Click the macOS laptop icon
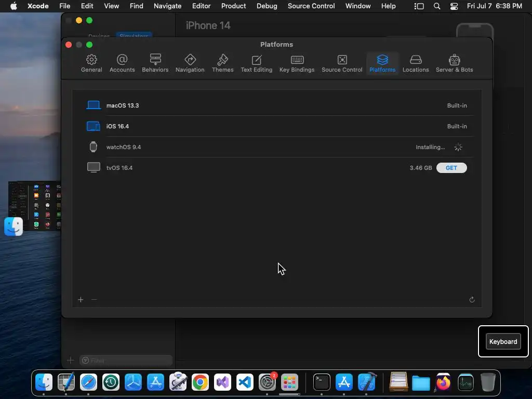Viewport: 532px width, 399px height. pos(94,105)
